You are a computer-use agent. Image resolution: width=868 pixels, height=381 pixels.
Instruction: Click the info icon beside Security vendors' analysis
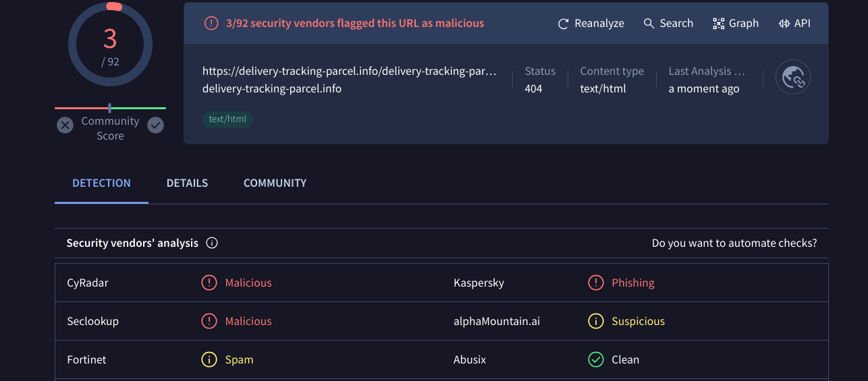click(212, 243)
